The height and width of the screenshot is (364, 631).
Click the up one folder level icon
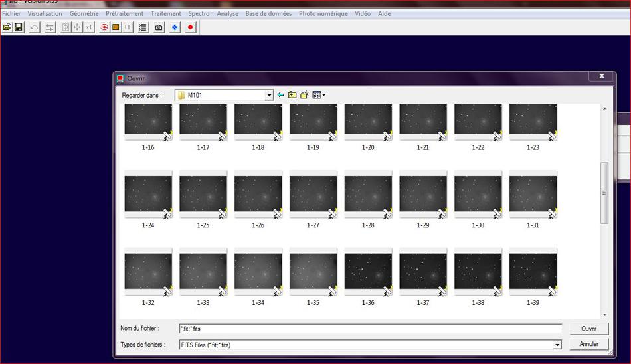[x=292, y=95]
